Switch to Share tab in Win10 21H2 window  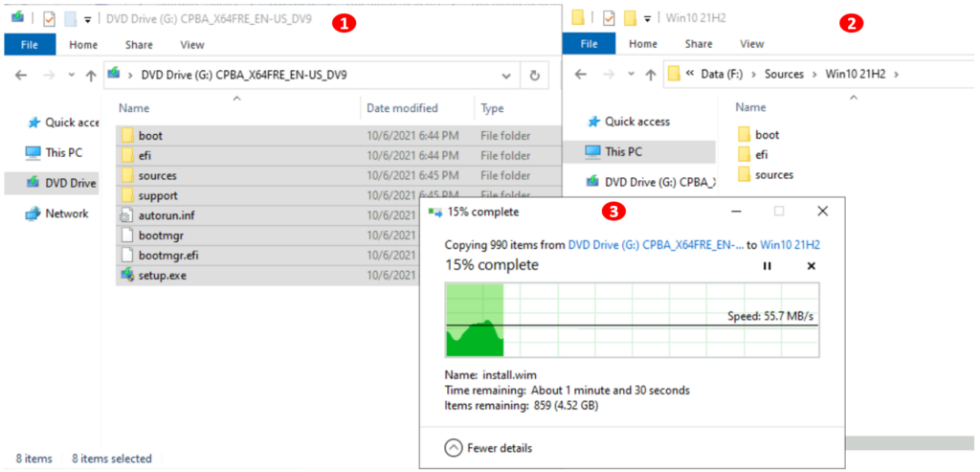pyautogui.click(x=698, y=44)
